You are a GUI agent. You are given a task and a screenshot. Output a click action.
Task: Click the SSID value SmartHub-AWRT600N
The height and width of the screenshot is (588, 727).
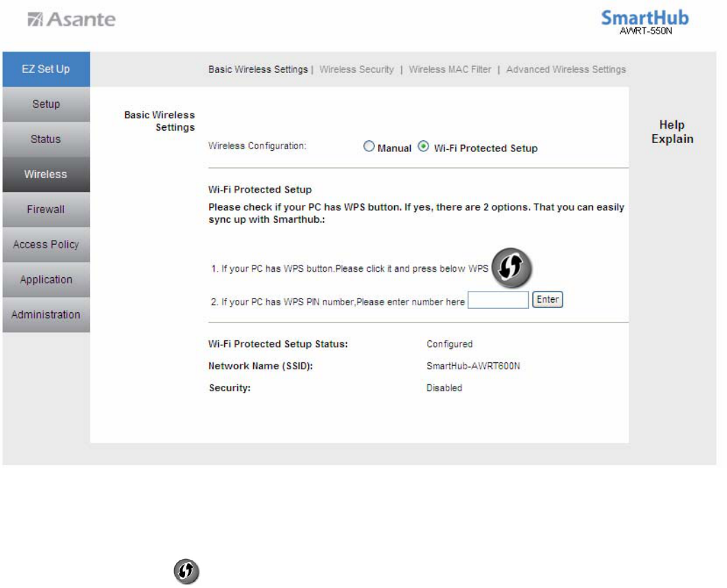point(473,366)
